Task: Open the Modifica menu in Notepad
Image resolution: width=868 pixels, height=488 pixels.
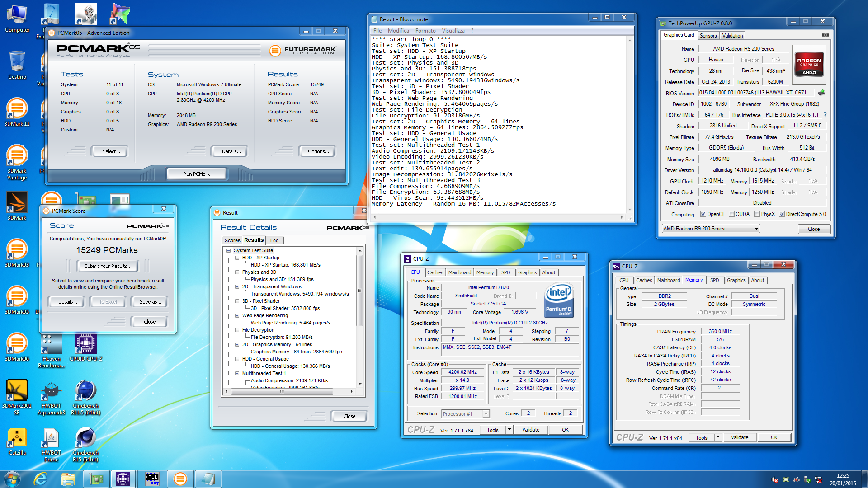Action: click(x=398, y=31)
